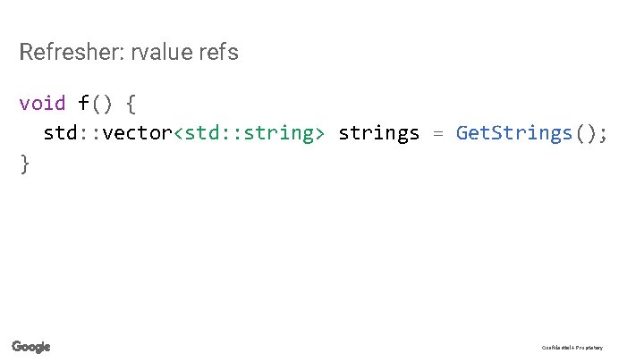The width and height of the screenshot is (644, 362).
Task: Click the blue GetStrings function call
Action: [x=514, y=134]
